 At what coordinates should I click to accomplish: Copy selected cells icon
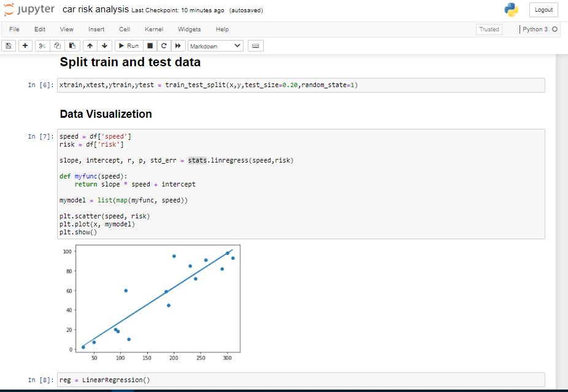pyautogui.click(x=57, y=45)
